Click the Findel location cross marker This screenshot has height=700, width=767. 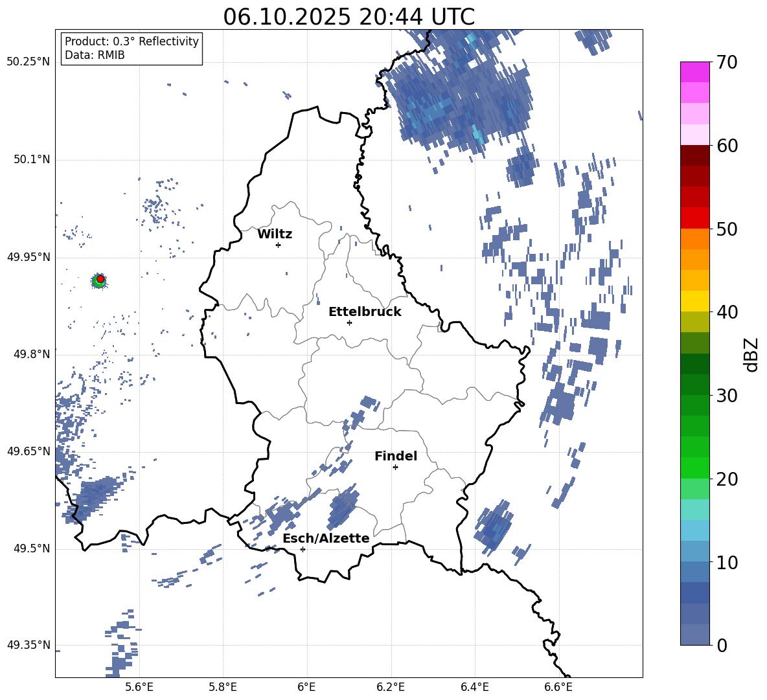pyautogui.click(x=395, y=468)
